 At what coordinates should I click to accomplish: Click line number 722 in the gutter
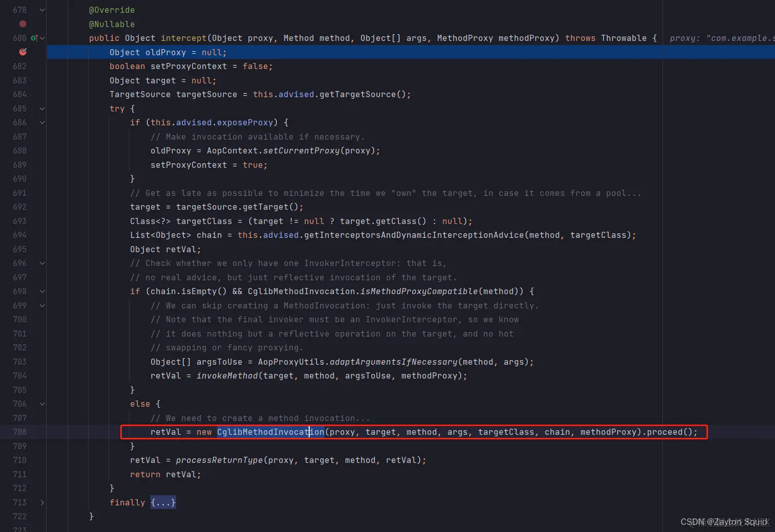click(x=19, y=516)
